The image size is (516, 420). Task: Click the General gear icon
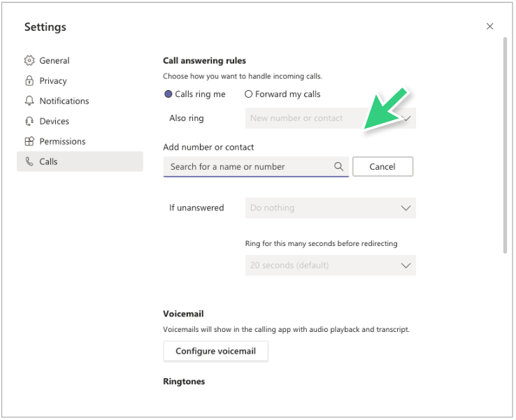click(29, 61)
